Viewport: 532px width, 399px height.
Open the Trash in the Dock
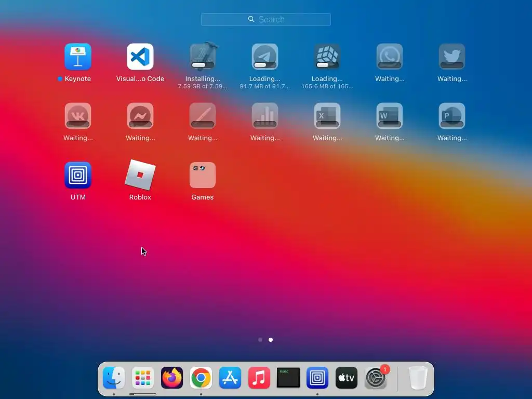tap(418, 378)
